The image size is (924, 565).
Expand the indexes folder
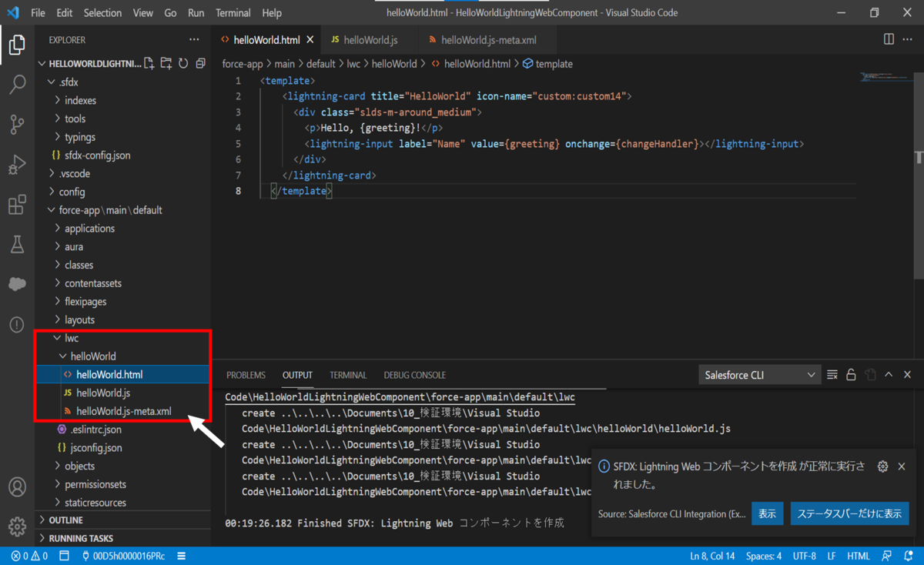click(x=80, y=101)
